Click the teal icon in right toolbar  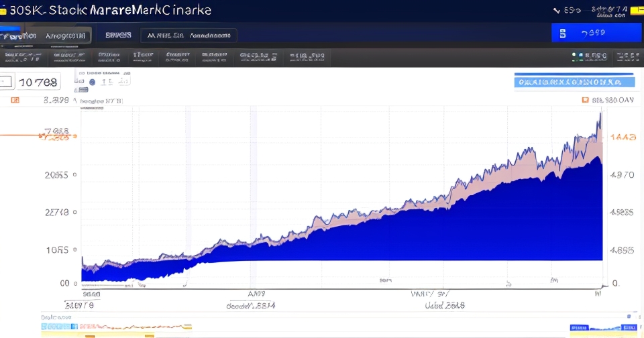click(574, 56)
